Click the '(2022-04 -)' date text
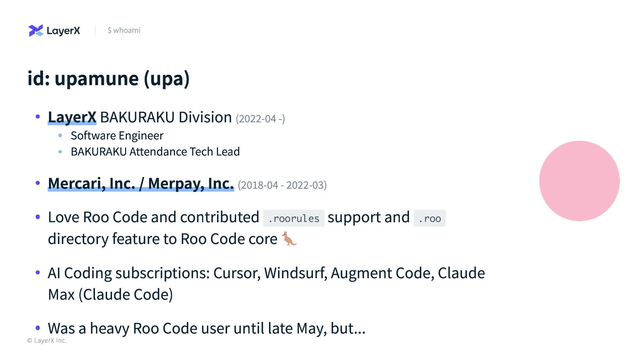The height and width of the screenshot is (362, 644). point(260,119)
